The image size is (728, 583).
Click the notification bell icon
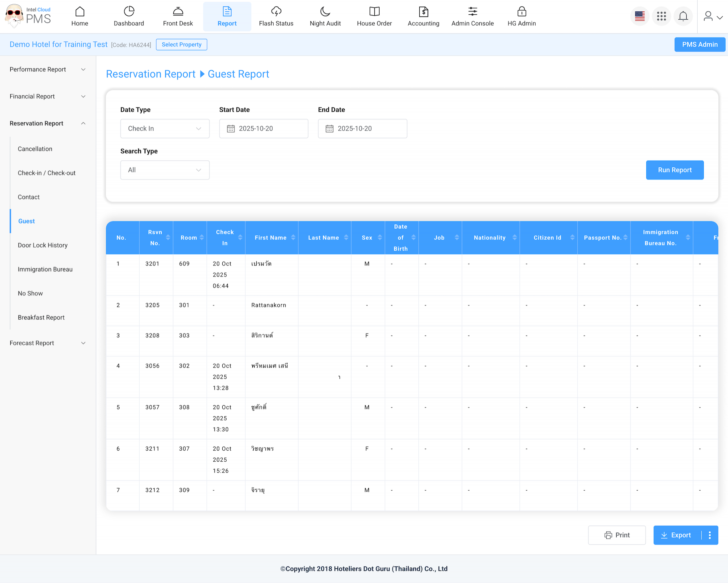[x=683, y=16]
